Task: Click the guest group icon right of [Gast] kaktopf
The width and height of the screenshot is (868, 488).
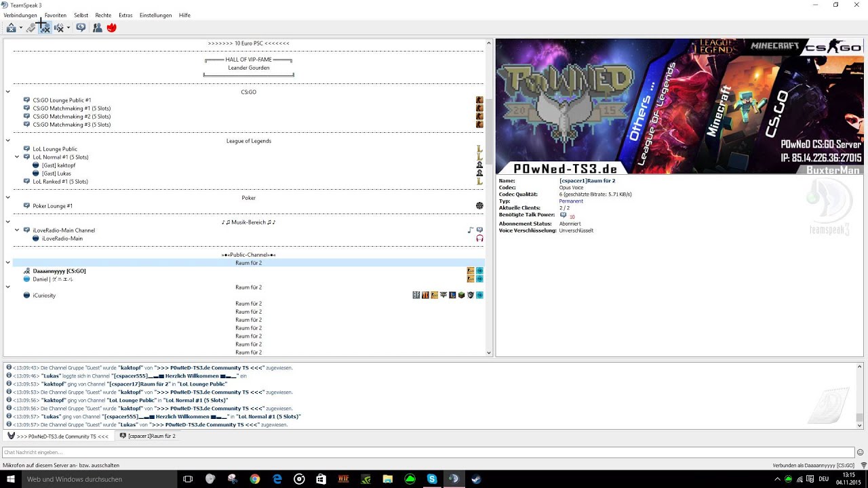Action: coord(479,165)
